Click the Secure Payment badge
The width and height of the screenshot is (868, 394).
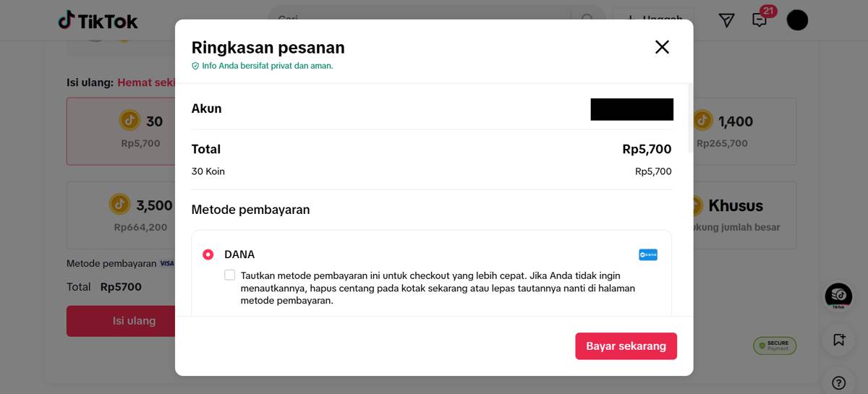point(775,346)
